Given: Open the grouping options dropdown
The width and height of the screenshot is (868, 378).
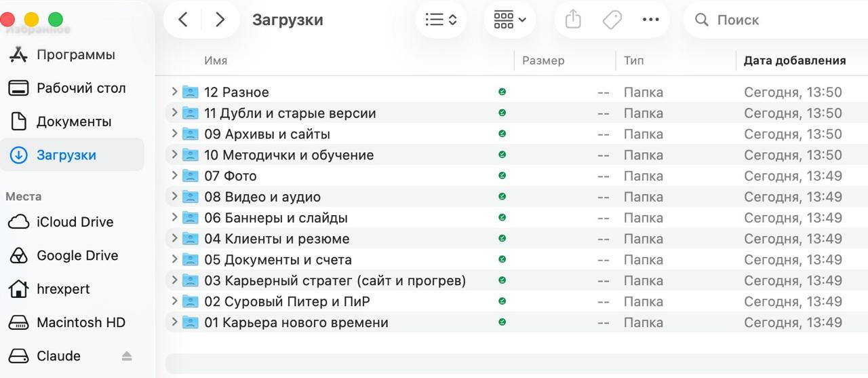Looking at the screenshot, I should [510, 20].
